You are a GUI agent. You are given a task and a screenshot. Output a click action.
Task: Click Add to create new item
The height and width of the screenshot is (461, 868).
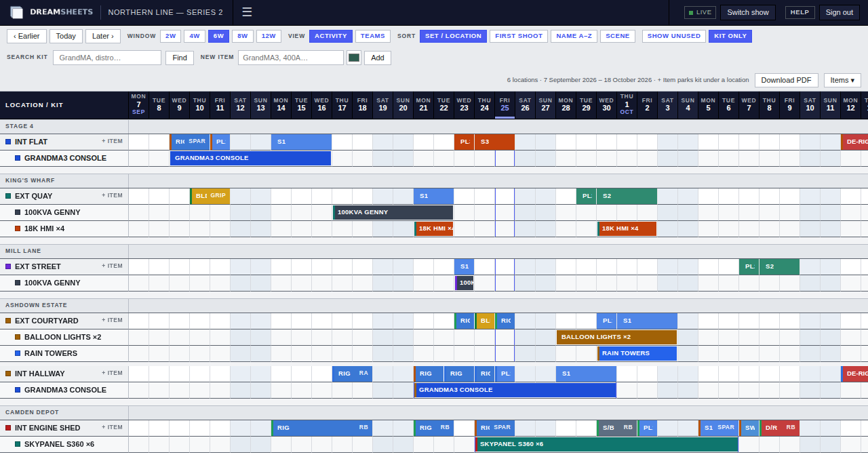[x=378, y=58]
